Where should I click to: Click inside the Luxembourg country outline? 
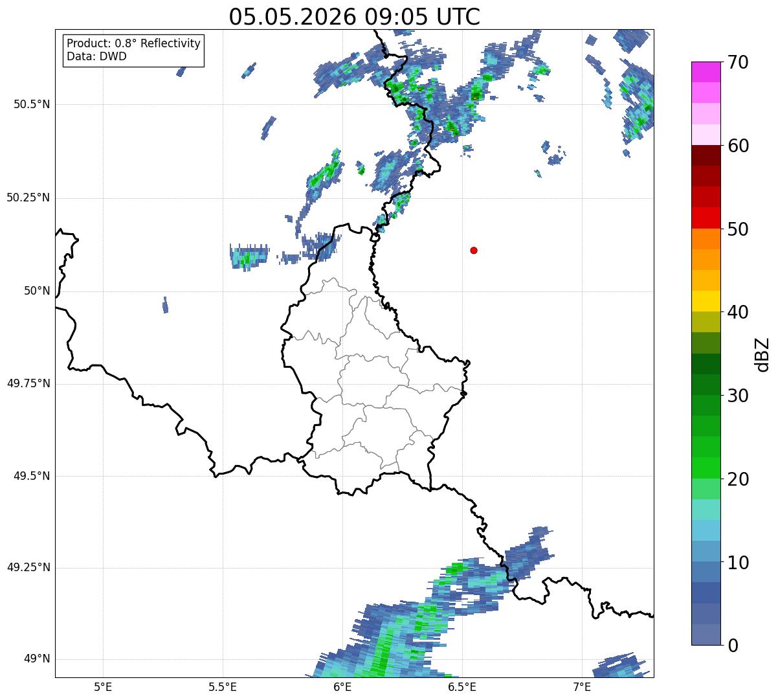pos(372,389)
